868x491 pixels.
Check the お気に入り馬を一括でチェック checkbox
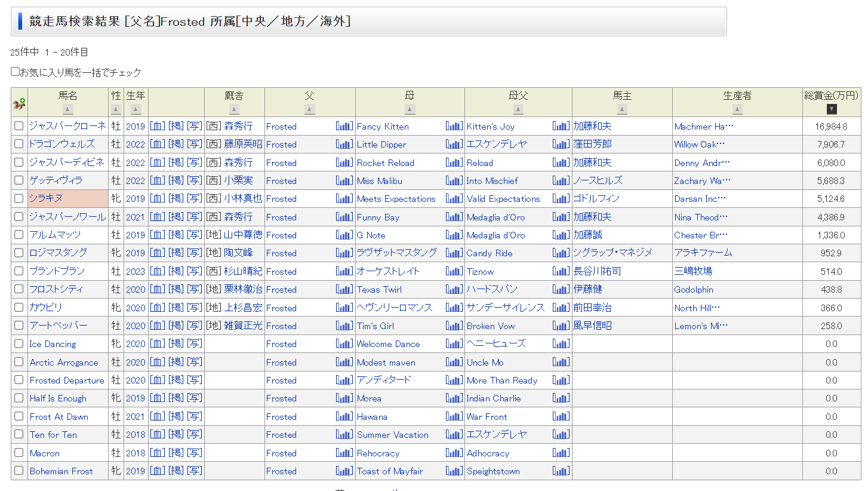pyautogui.click(x=16, y=72)
